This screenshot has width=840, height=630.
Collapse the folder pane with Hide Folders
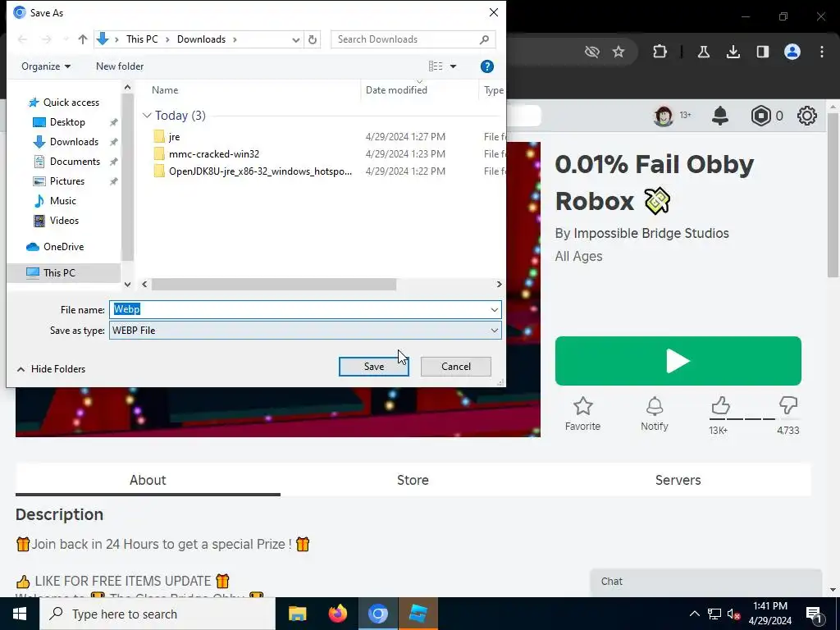tap(52, 369)
